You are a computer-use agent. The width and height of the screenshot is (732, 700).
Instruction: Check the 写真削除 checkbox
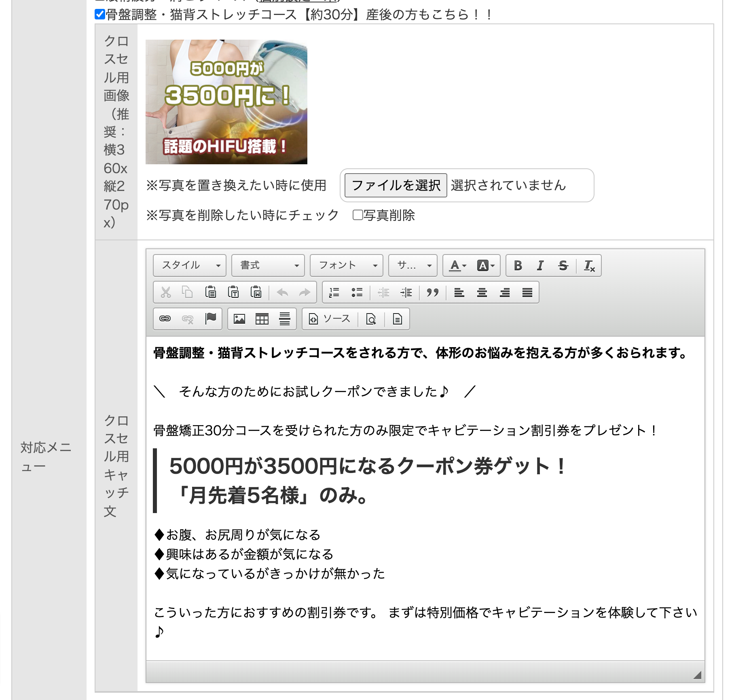point(358,215)
